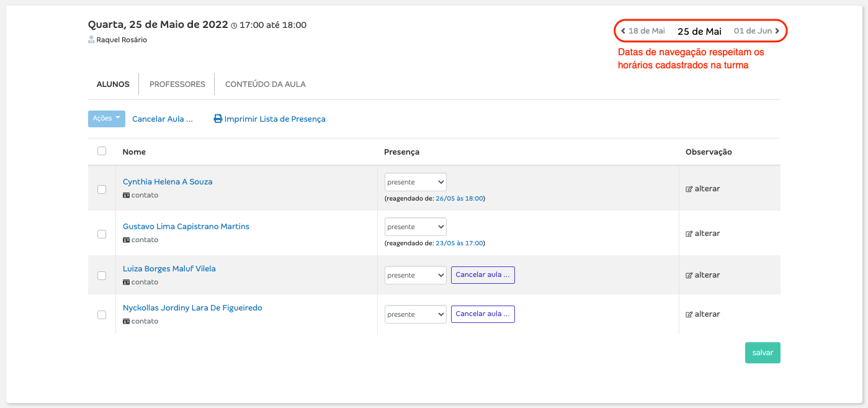Open the Ações dropdown

107,119
